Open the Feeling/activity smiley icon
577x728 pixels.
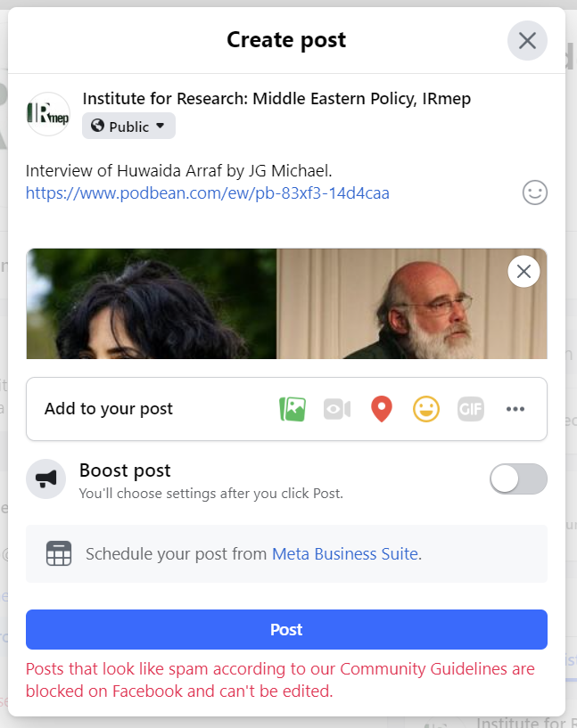click(x=426, y=409)
